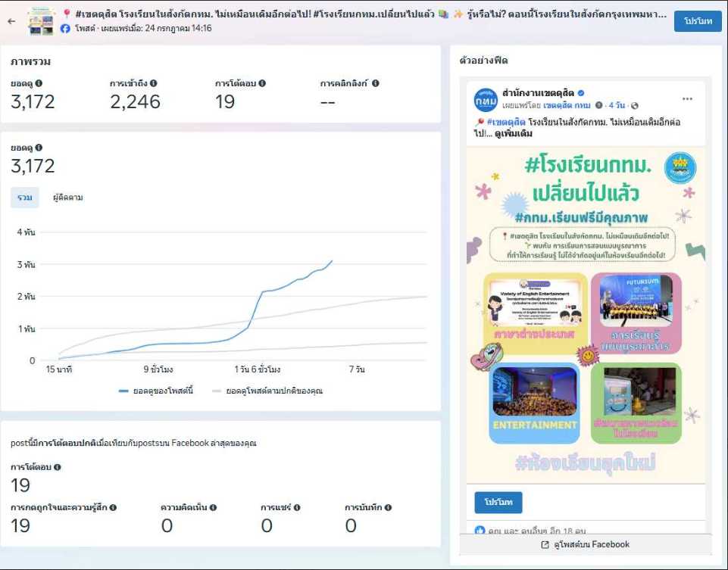Show info icon beside การกดถูกใจและความรู้สึก
Viewport: 728px width, 570px height.
tap(113, 507)
